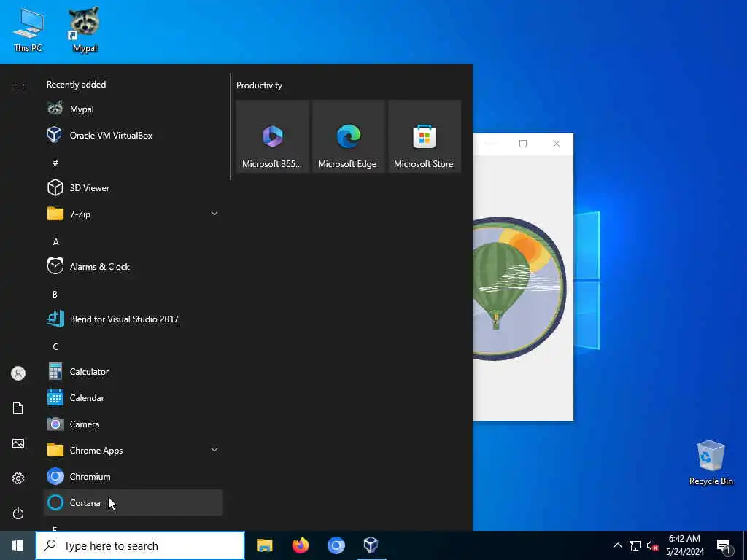Minimize the background balloon window
The width and height of the screenshot is (747, 560).
[490, 144]
